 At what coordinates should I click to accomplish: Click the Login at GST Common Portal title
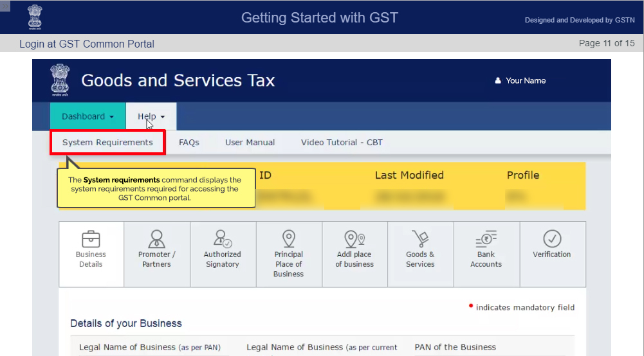87,44
